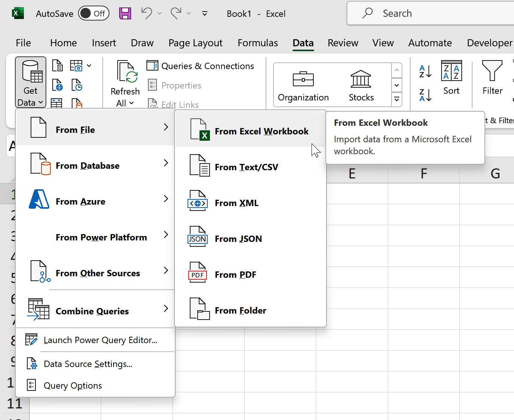Open Customize Quick Access Toolbar dropdown

tap(205, 13)
